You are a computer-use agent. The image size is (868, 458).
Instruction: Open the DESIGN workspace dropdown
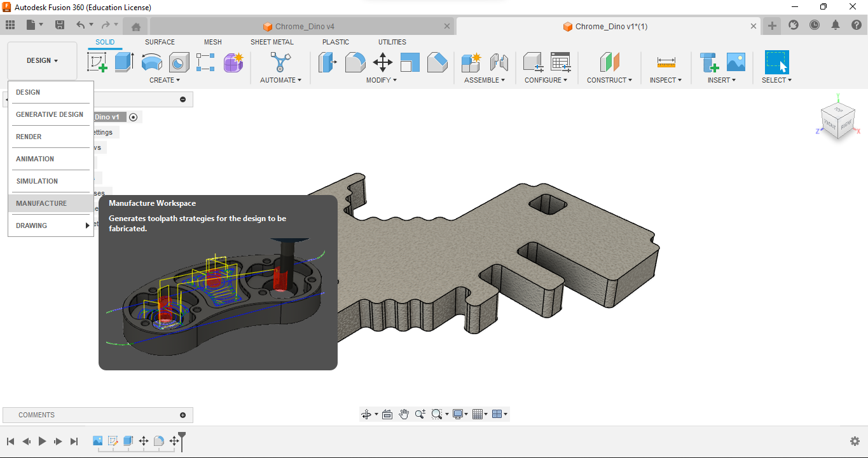(x=42, y=61)
